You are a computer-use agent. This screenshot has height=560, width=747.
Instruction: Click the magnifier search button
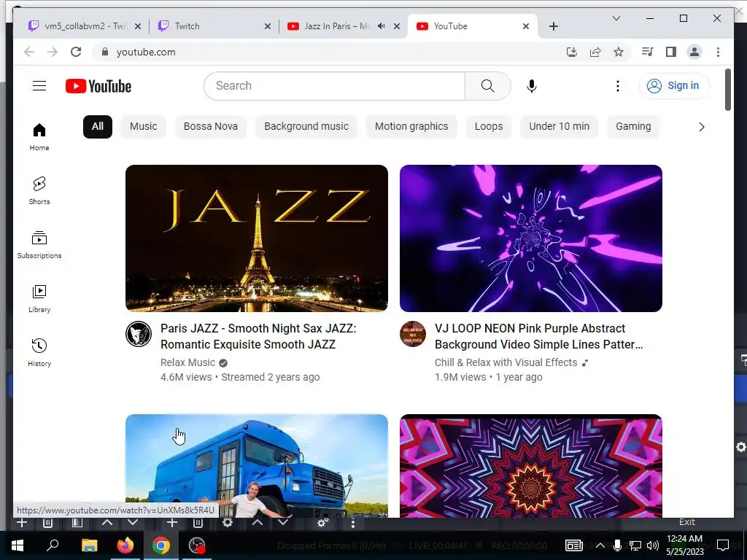click(x=487, y=86)
